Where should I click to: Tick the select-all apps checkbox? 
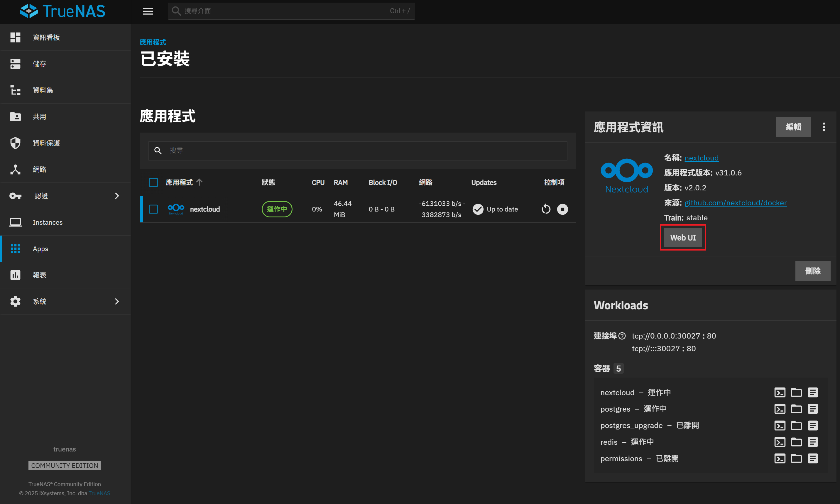click(153, 182)
